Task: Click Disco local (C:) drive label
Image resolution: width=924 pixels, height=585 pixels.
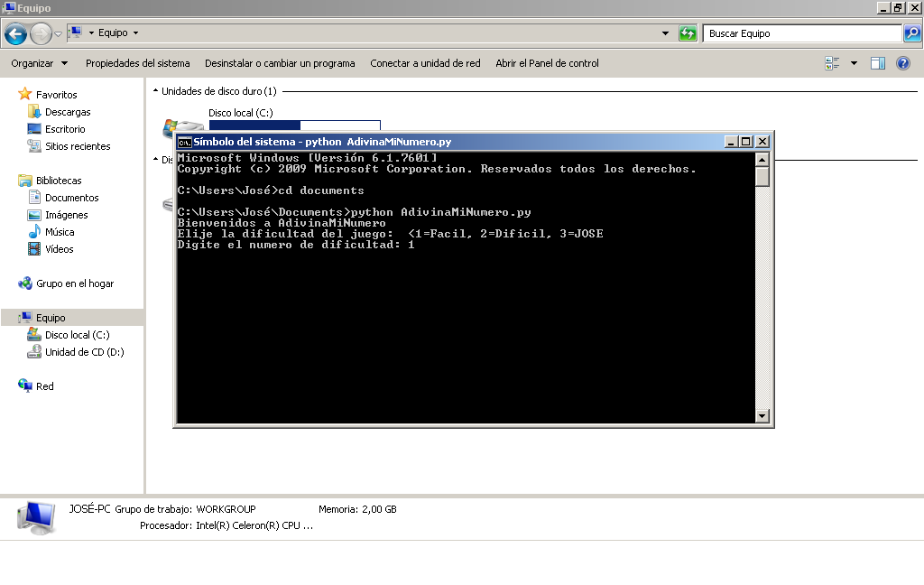Action: pyautogui.click(x=240, y=112)
